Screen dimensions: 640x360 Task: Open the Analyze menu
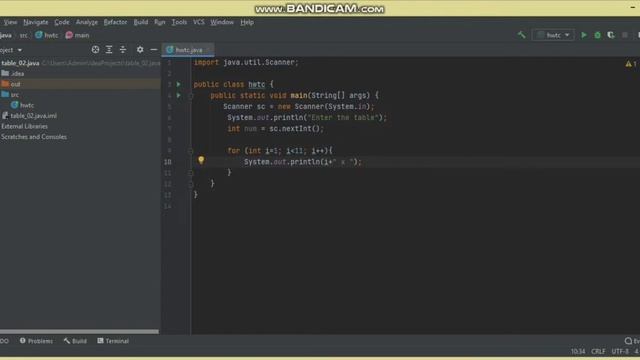(87, 22)
